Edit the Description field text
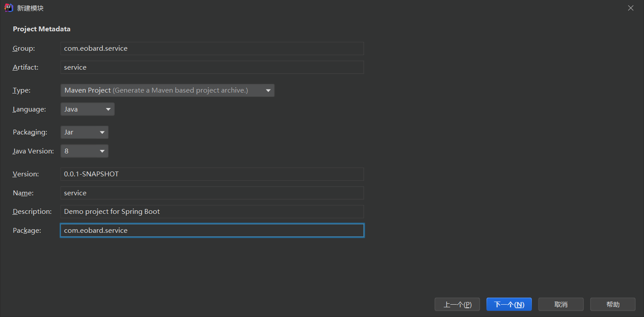The image size is (644, 317). (212, 212)
